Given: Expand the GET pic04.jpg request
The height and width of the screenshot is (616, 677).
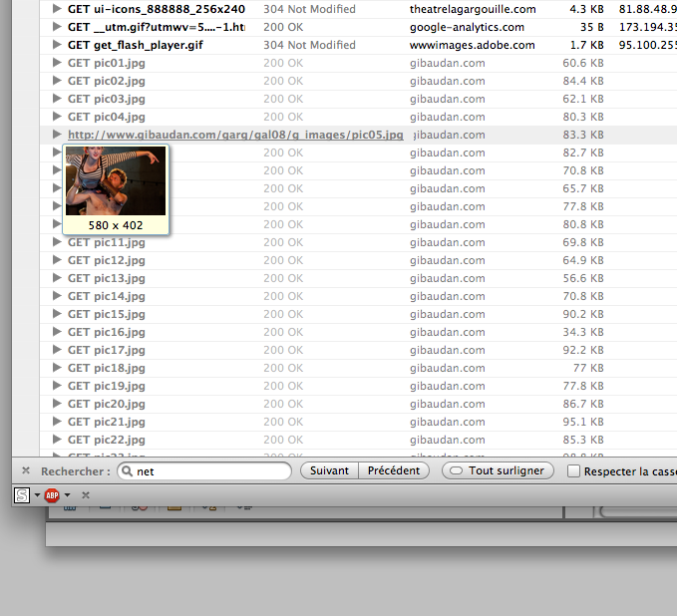Looking at the screenshot, I should pos(57,116).
